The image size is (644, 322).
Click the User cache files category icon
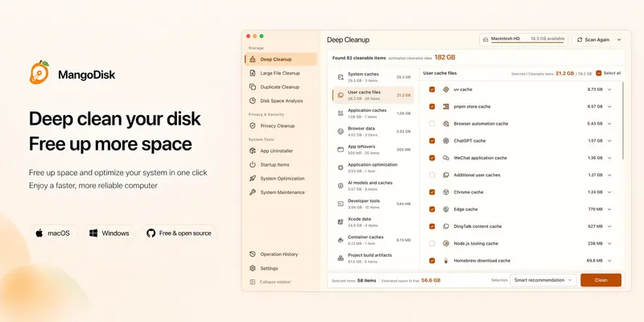click(341, 95)
